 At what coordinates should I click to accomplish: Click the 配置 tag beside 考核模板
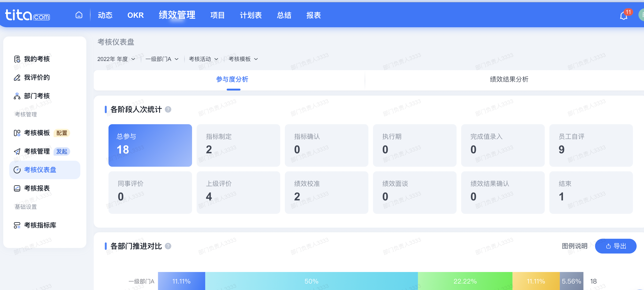(x=62, y=133)
